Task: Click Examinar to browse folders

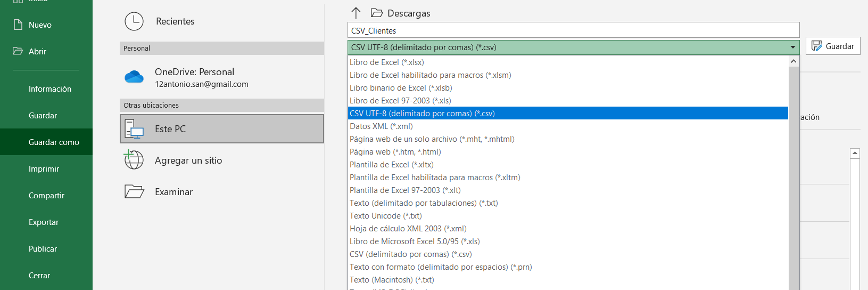Action: [222, 192]
